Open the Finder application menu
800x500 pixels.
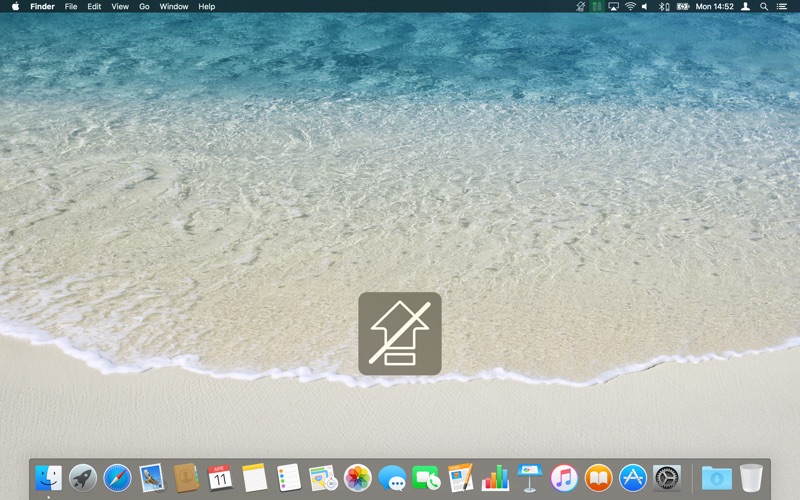click(x=42, y=7)
